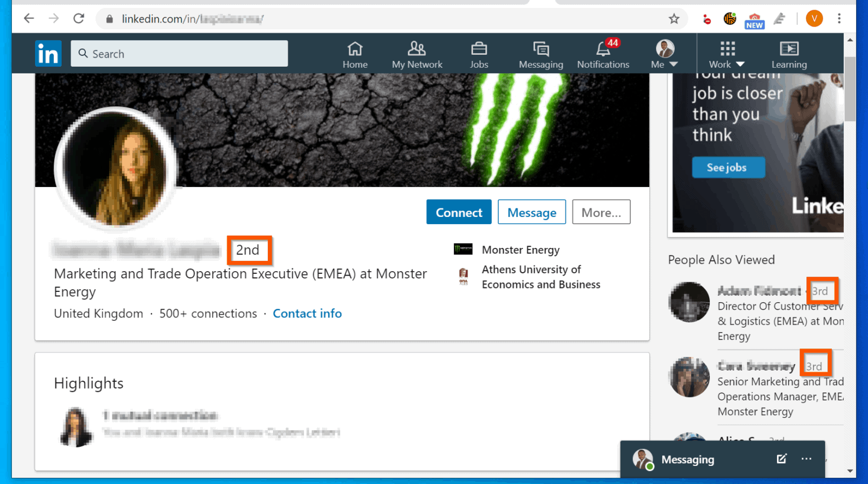The width and height of the screenshot is (868, 484).
Task: Expand the Work apps dropdown
Action: click(727, 55)
